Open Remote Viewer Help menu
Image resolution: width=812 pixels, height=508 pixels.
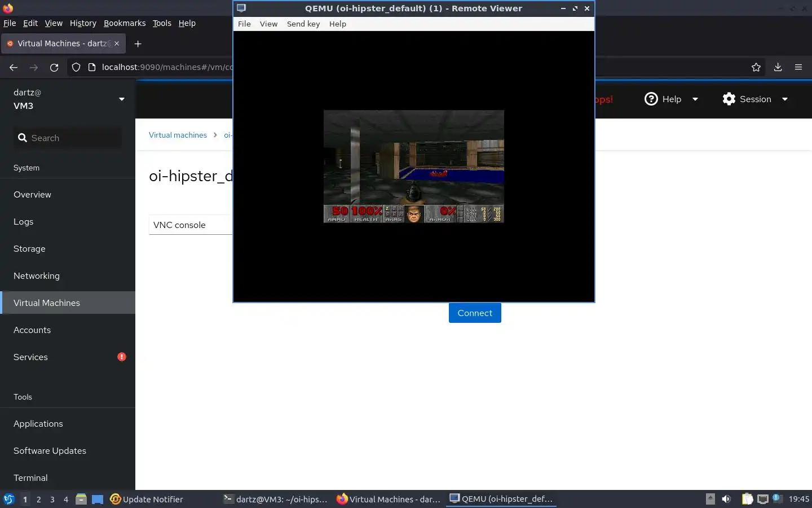pyautogui.click(x=338, y=24)
